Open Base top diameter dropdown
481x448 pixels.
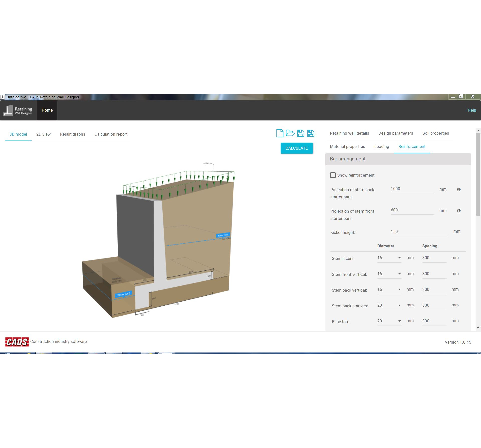389,321
